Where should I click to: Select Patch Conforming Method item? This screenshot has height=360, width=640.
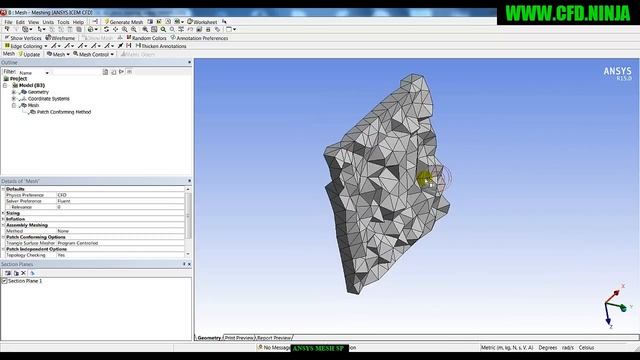(64, 112)
